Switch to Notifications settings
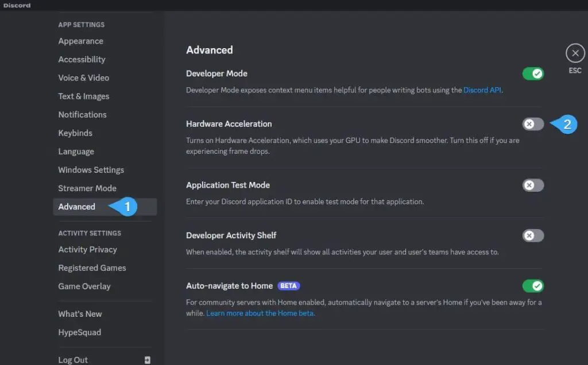Screen dimensions: 588x365 [x=82, y=114]
